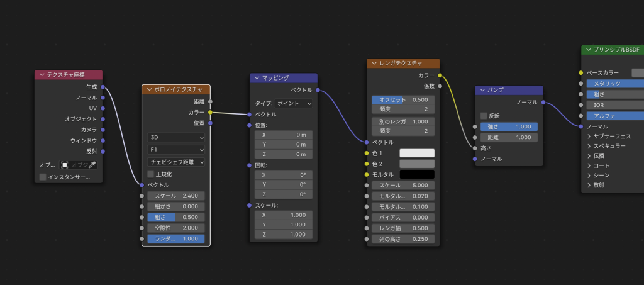
Task: Click the 高さ input socket on バンプ node
Action: click(475, 148)
